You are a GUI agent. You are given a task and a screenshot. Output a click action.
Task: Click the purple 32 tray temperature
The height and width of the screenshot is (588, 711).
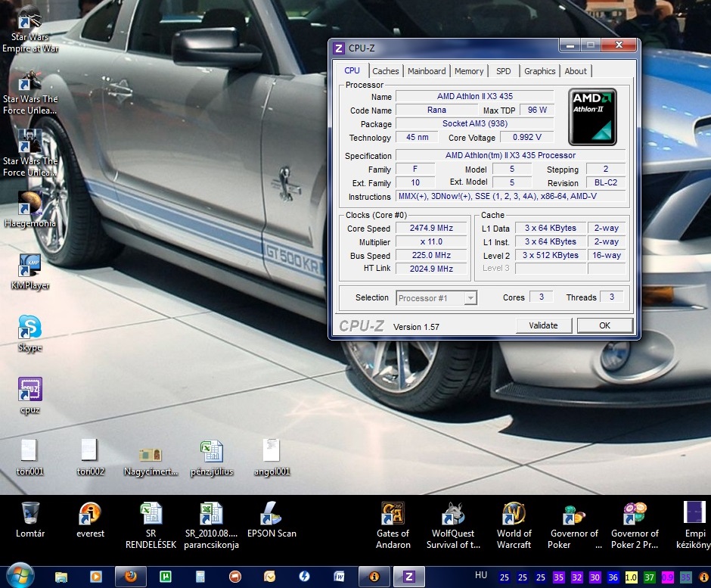pos(576,577)
